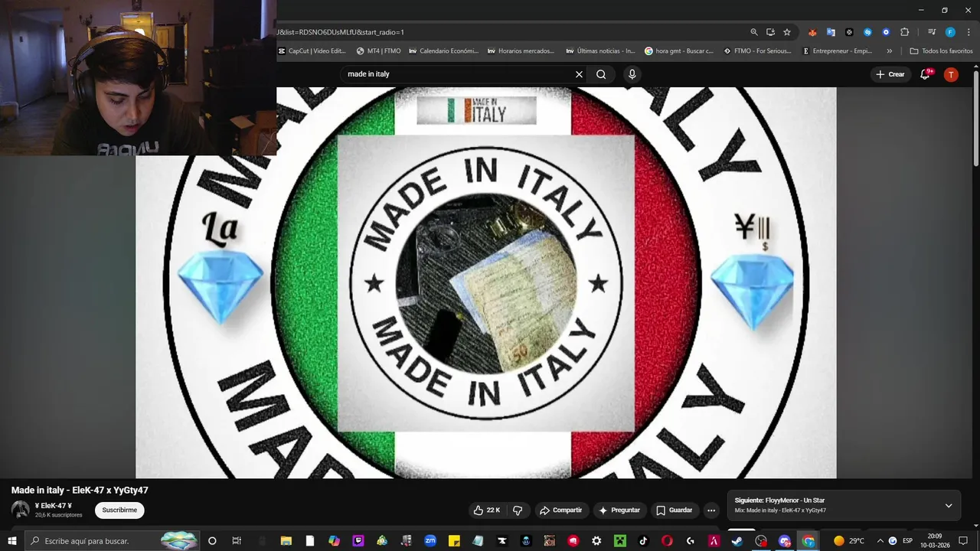The width and height of the screenshot is (980, 551).
Task: Bookmark this page with the star icon
Action: [x=786, y=32]
